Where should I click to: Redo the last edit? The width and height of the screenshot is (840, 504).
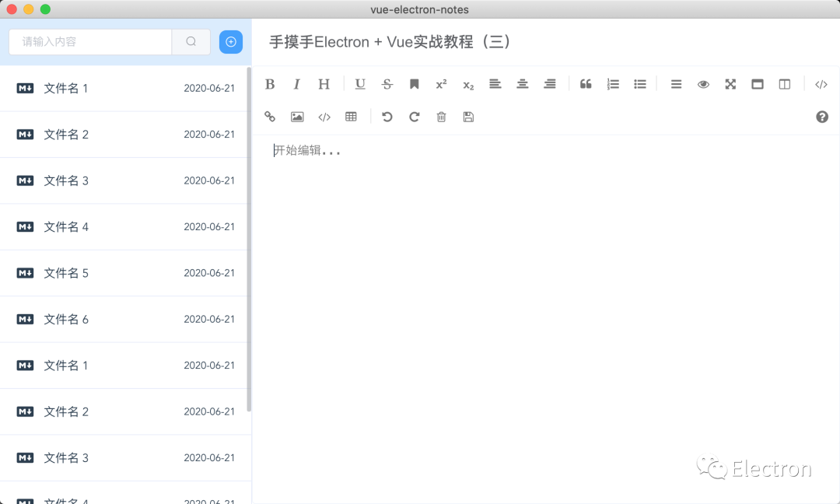(414, 117)
